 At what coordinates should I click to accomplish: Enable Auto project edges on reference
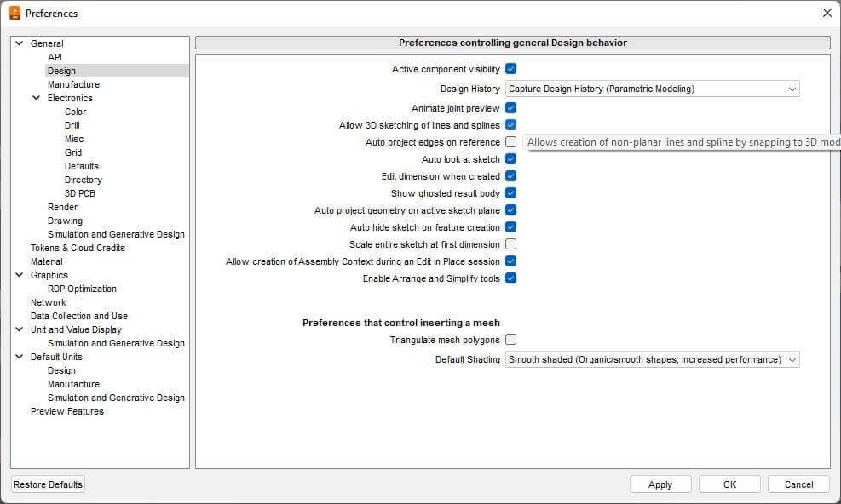(511, 141)
